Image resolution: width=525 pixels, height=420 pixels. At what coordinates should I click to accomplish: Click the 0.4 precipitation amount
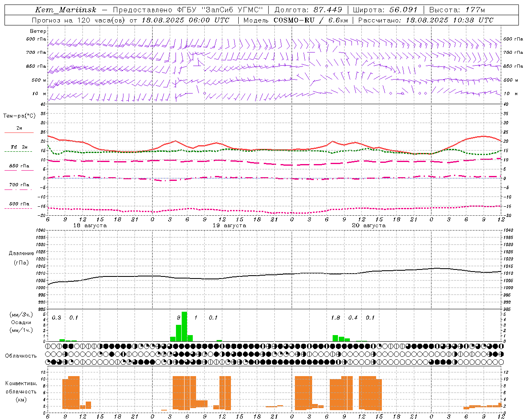[x=353, y=318]
